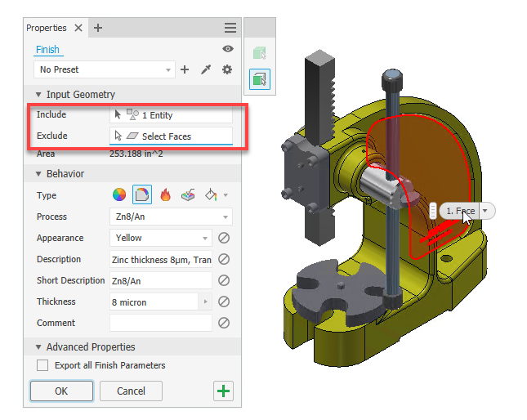Viewport: 527px width, 420px height.
Task: Choose the Surface Texture finish type icon
Action: pos(188,195)
